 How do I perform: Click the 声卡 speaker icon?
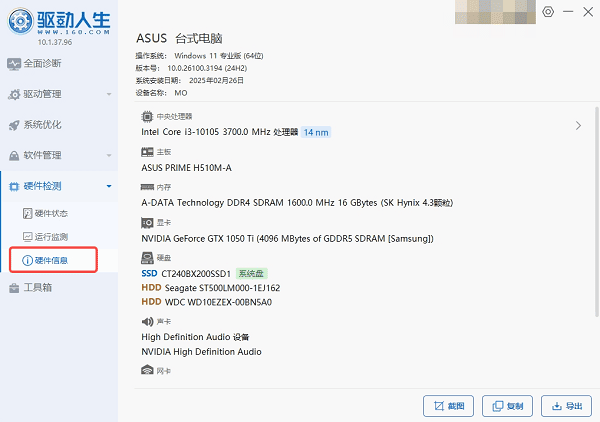147,321
